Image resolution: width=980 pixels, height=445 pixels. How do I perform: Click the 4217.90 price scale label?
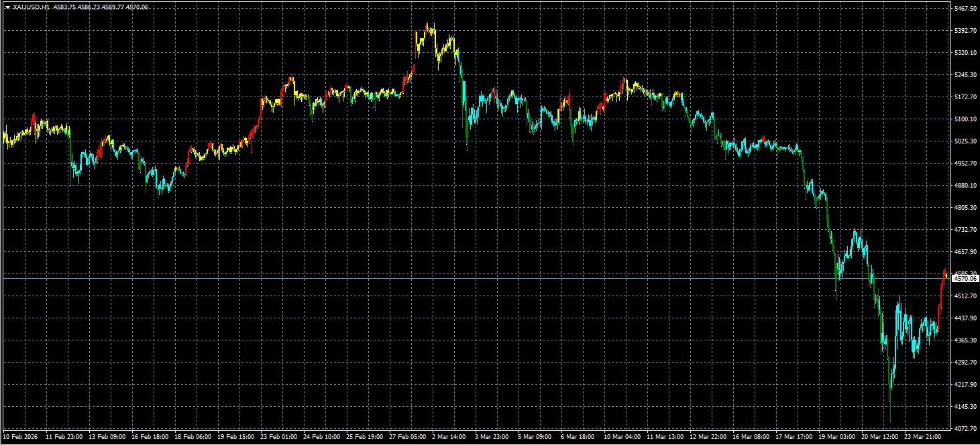point(965,385)
